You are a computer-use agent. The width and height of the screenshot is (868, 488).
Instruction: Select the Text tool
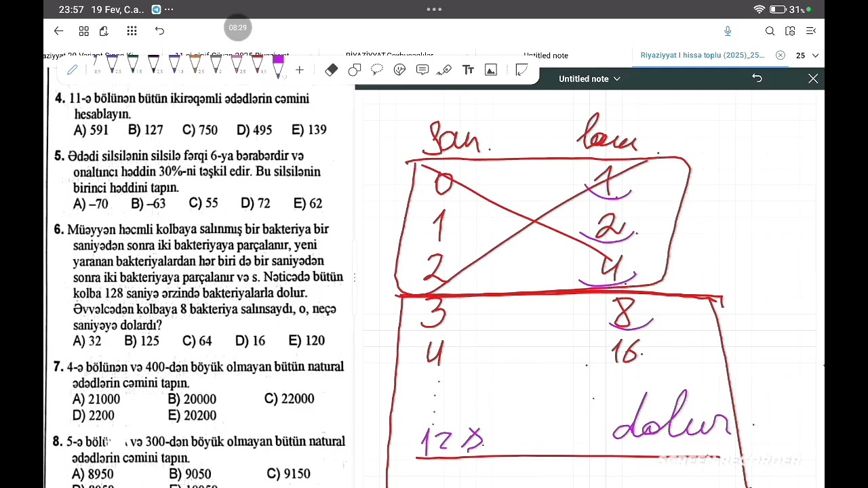tap(468, 70)
